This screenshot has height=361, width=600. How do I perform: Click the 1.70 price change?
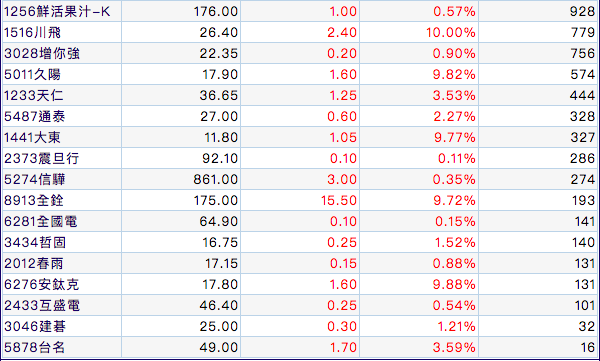343,348
